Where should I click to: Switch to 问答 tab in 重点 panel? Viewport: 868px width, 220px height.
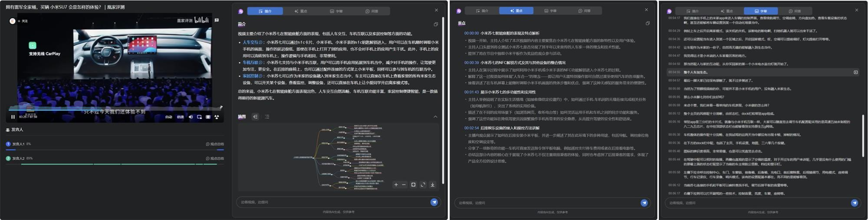pyautogui.click(x=584, y=10)
